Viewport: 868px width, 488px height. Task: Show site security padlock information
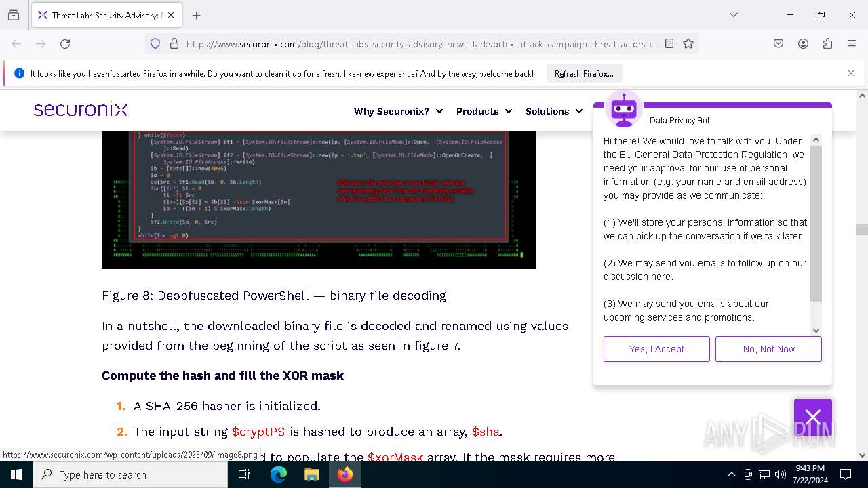[x=174, y=43]
